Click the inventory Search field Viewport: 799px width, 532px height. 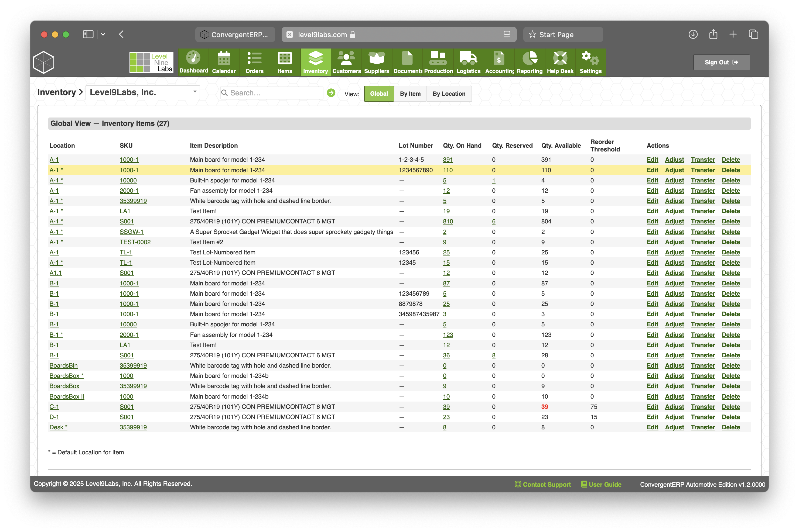[x=272, y=93]
